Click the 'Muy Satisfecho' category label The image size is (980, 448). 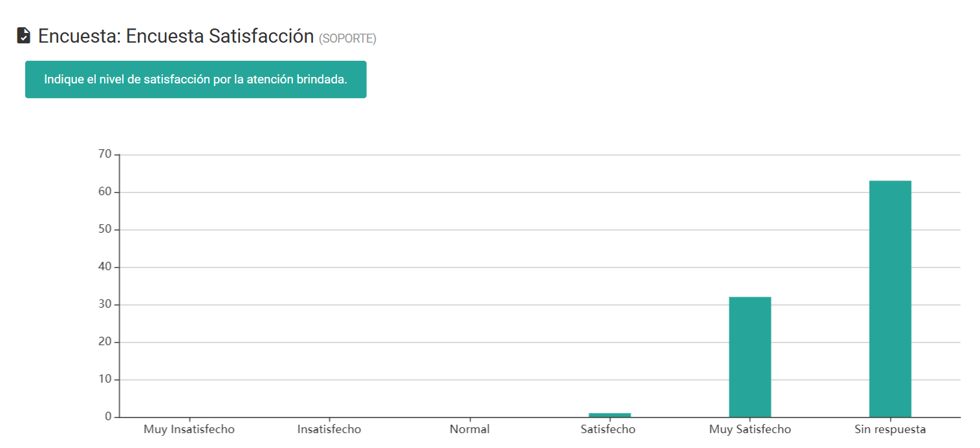pyautogui.click(x=748, y=429)
